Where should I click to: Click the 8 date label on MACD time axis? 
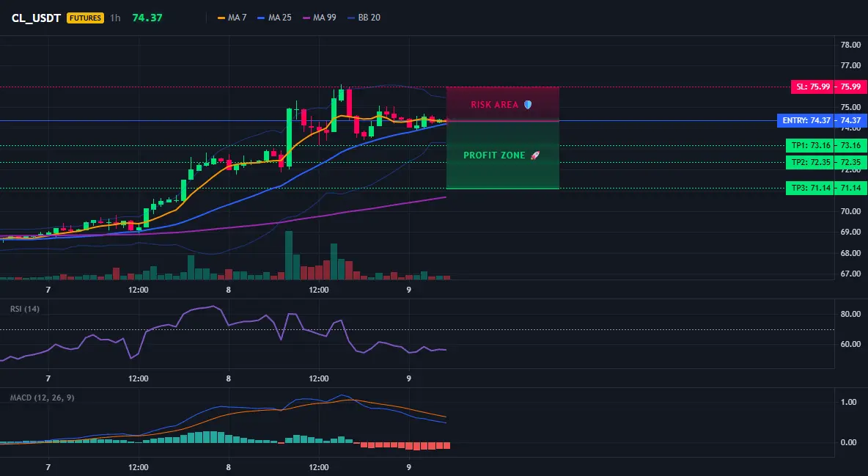click(229, 467)
